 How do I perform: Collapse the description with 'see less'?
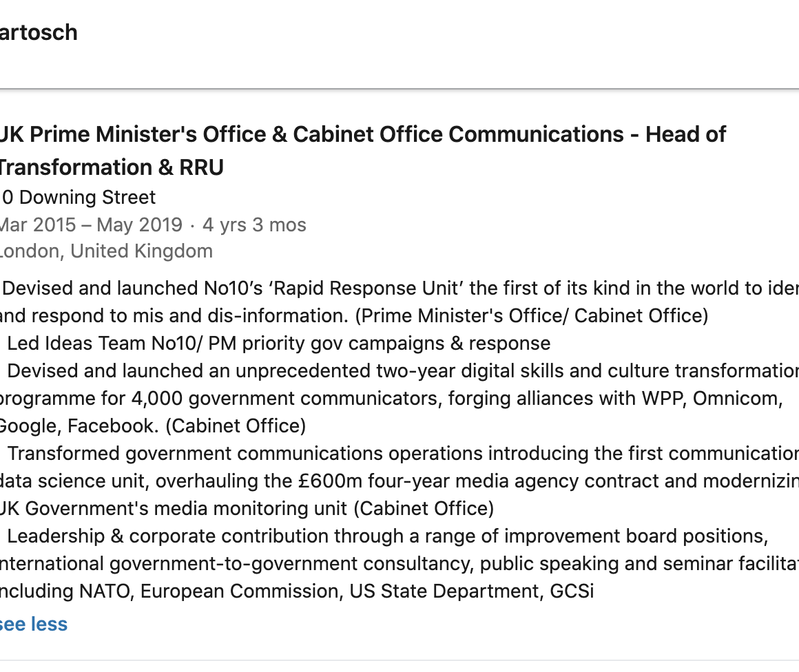point(34,624)
